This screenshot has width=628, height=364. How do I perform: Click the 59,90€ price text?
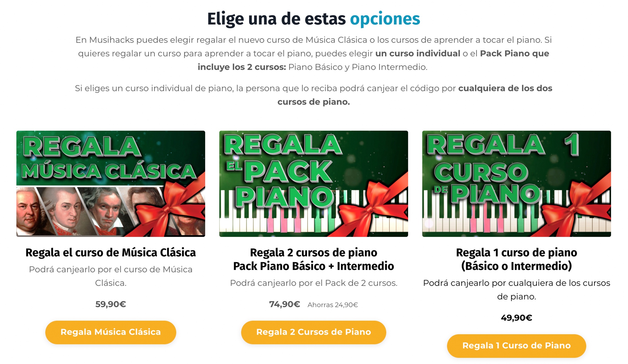point(111,304)
